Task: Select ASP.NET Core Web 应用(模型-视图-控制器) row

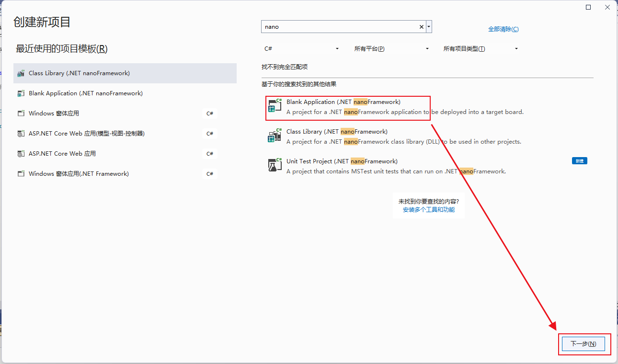Action: [125, 134]
